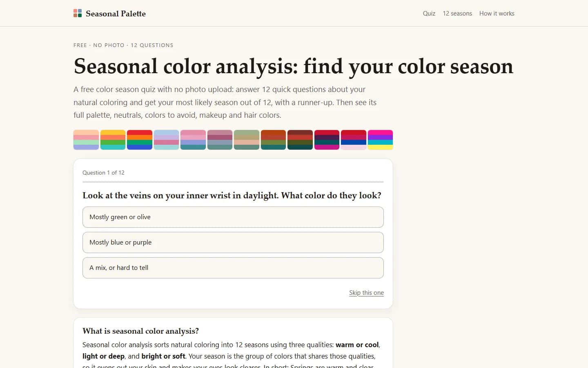Open the Seasonal Palette home link text
588x368 pixels.
pyautogui.click(x=116, y=13)
